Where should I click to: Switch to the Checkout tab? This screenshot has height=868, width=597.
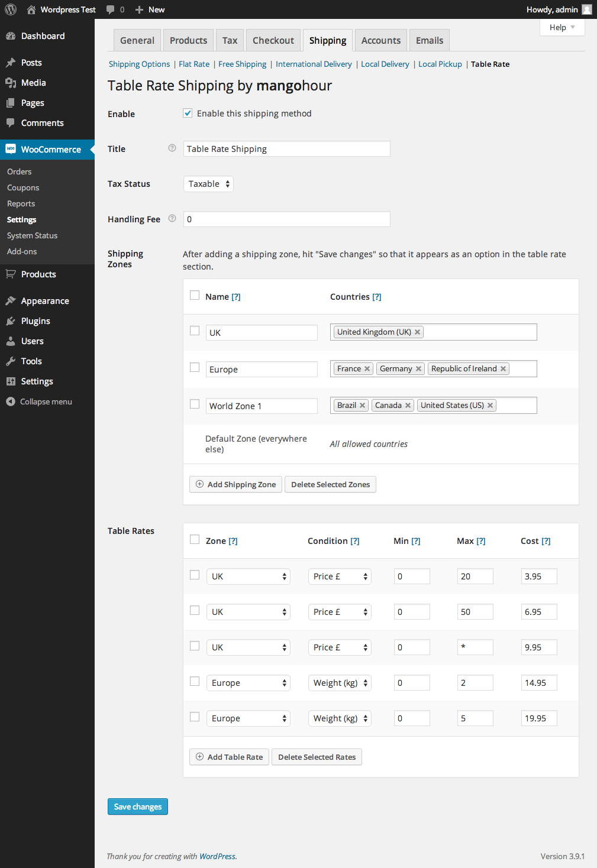pos(273,40)
